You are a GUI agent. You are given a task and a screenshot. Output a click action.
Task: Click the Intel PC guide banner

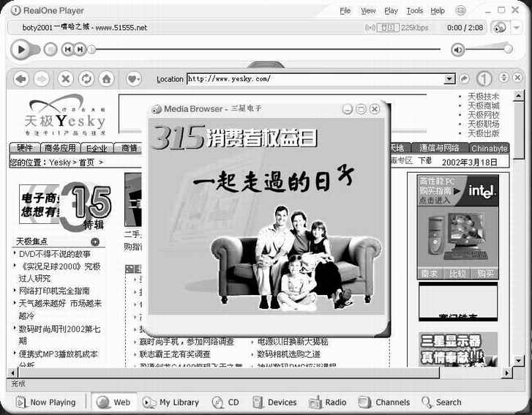[x=457, y=227]
